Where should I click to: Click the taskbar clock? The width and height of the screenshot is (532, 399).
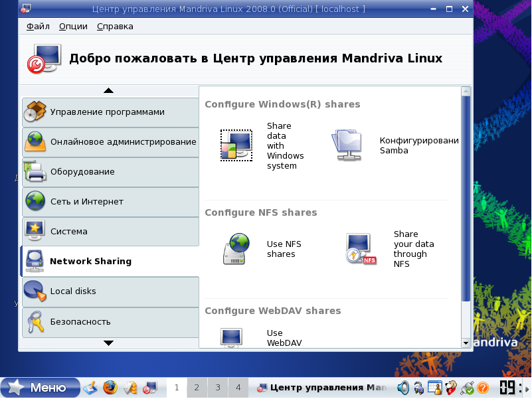[x=510, y=388]
